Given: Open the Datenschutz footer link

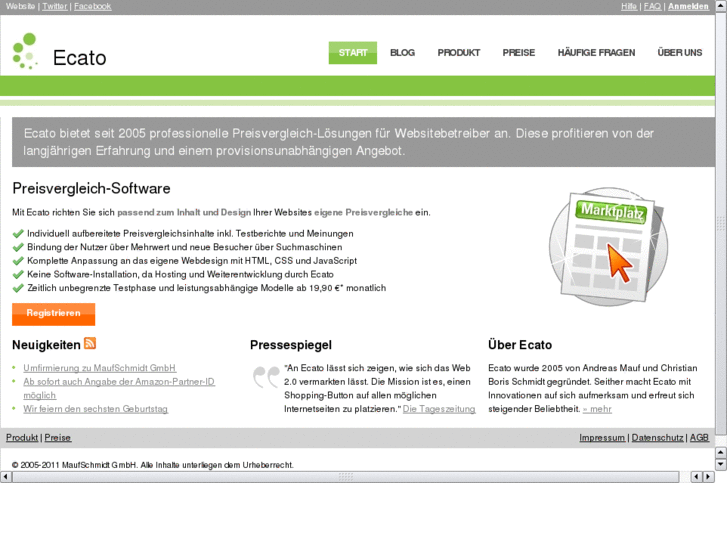Looking at the screenshot, I should (657, 437).
